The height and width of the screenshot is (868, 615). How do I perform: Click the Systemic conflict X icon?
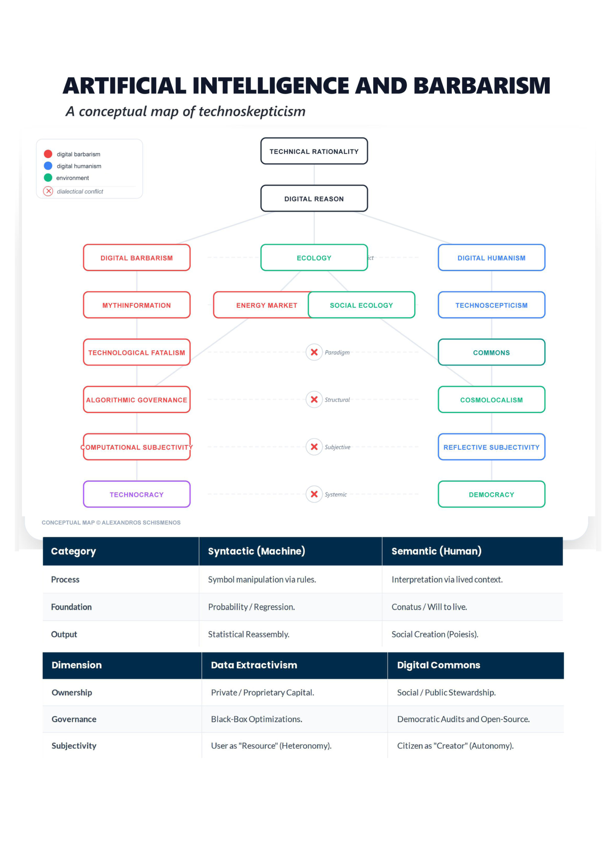click(x=314, y=494)
